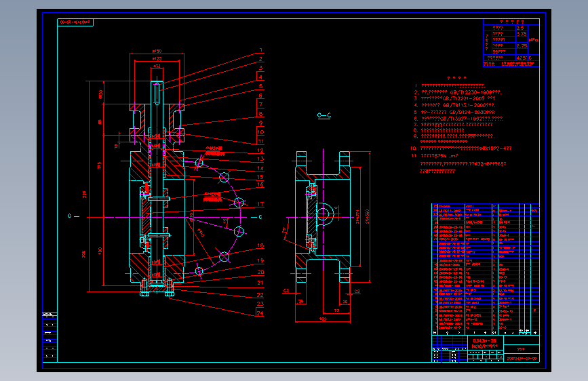The height and width of the screenshot is (381, 588).
Task: Select note 11 text line
Action: click(x=435, y=156)
